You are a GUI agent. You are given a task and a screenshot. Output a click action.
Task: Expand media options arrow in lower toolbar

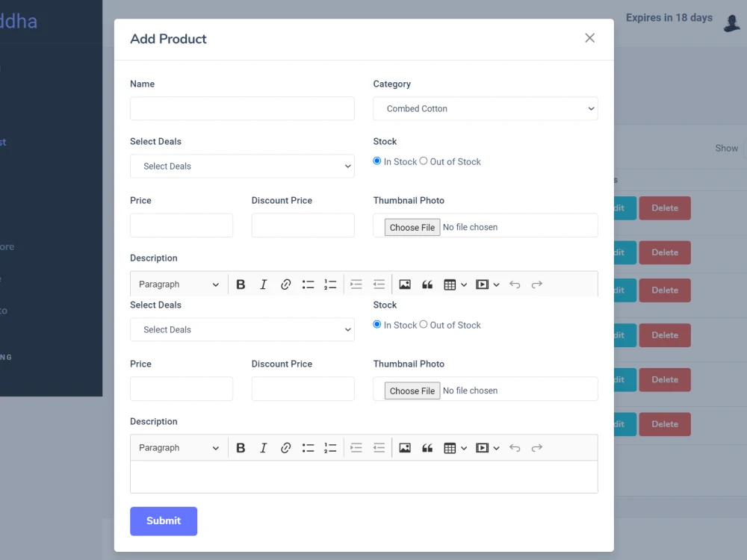496,448
